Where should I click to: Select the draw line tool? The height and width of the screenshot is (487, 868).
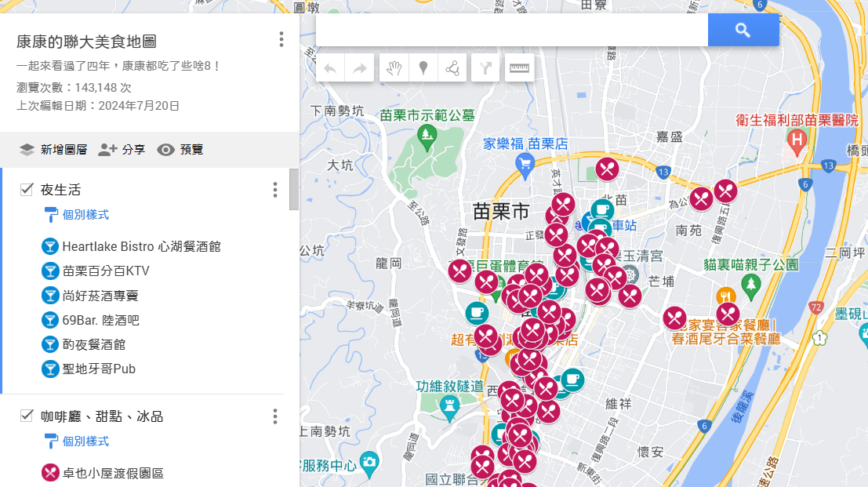pos(452,68)
